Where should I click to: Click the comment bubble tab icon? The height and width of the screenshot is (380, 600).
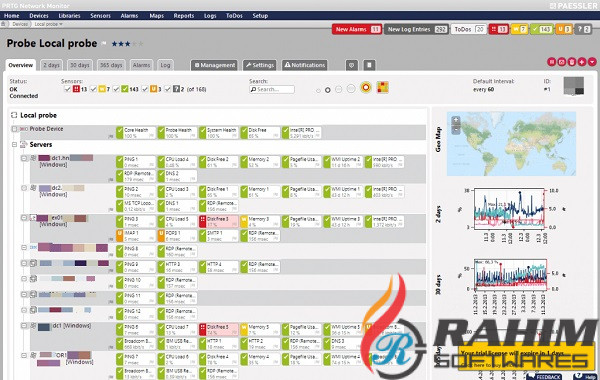point(352,65)
